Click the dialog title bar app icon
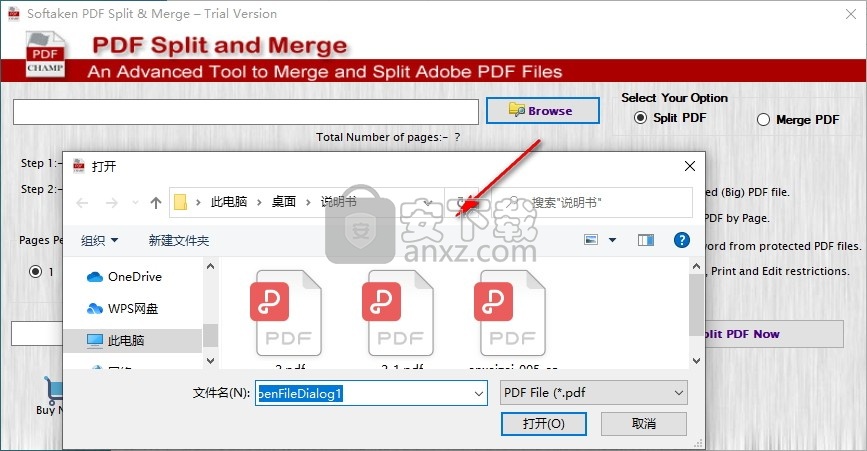 [x=79, y=166]
